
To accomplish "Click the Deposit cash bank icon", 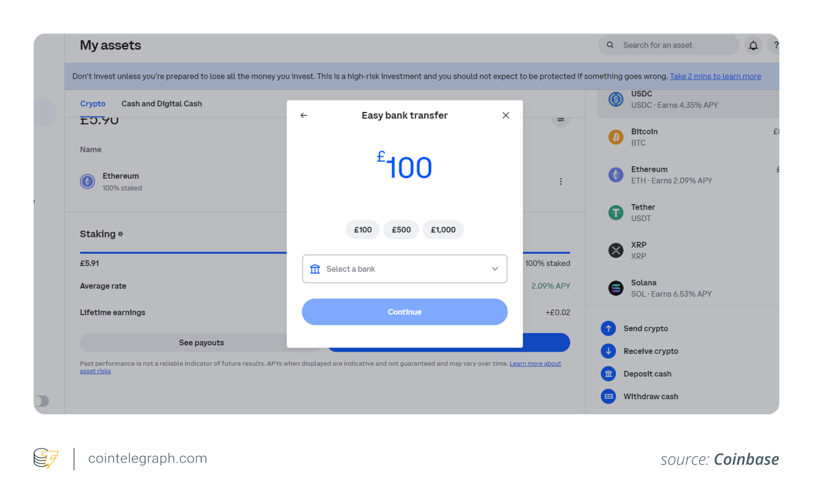I will click(608, 373).
